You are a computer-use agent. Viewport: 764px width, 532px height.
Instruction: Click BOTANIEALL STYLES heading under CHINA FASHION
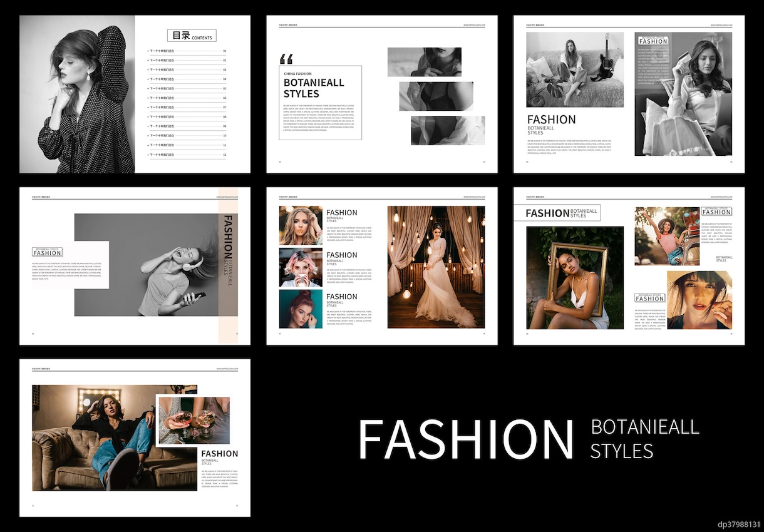314,88
